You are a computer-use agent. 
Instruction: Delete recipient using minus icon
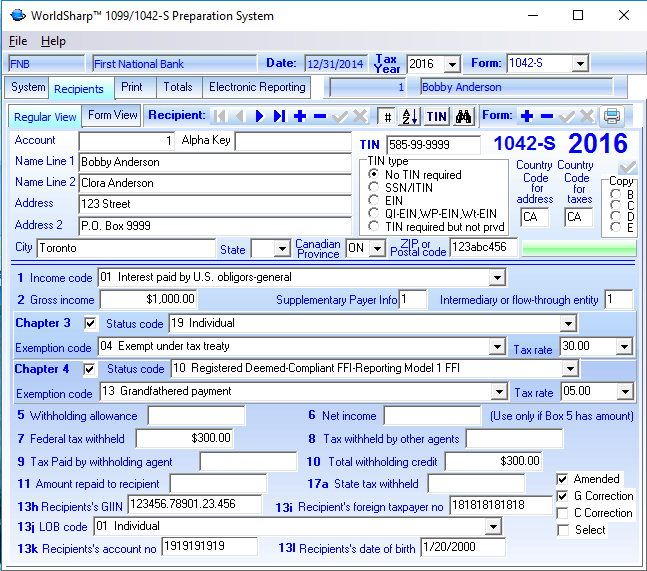click(320, 116)
